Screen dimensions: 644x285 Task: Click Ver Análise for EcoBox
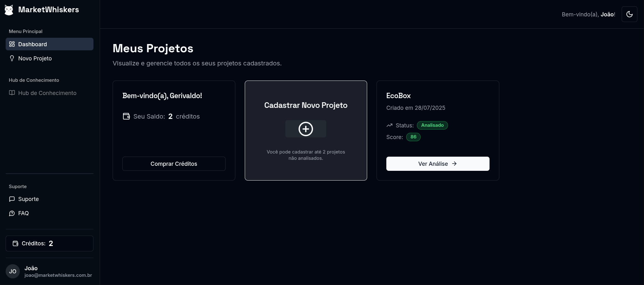(438, 164)
